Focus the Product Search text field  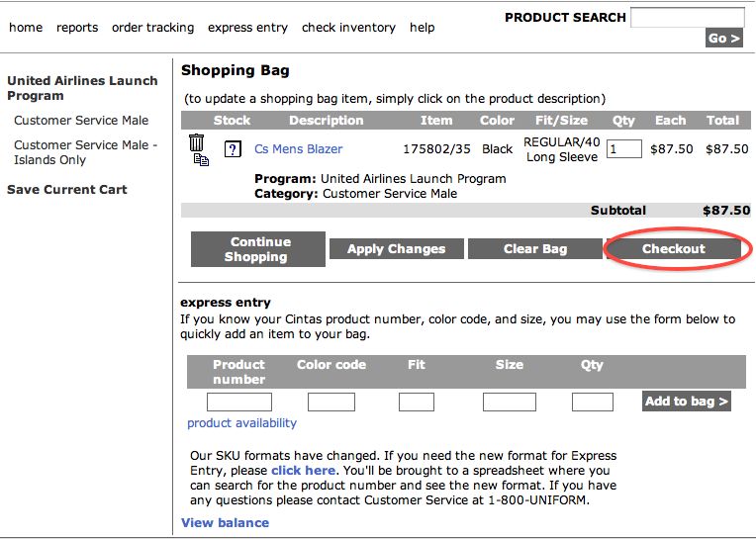[687, 18]
